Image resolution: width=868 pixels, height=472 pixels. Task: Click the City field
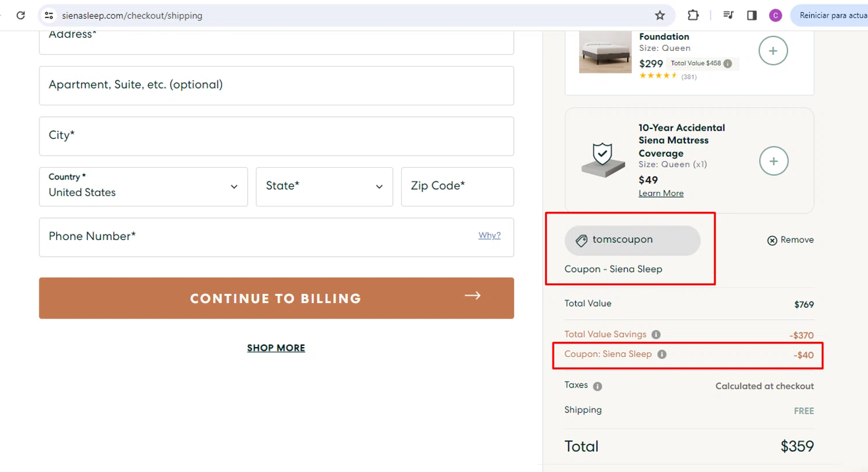pyautogui.click(x=277, y=136)
